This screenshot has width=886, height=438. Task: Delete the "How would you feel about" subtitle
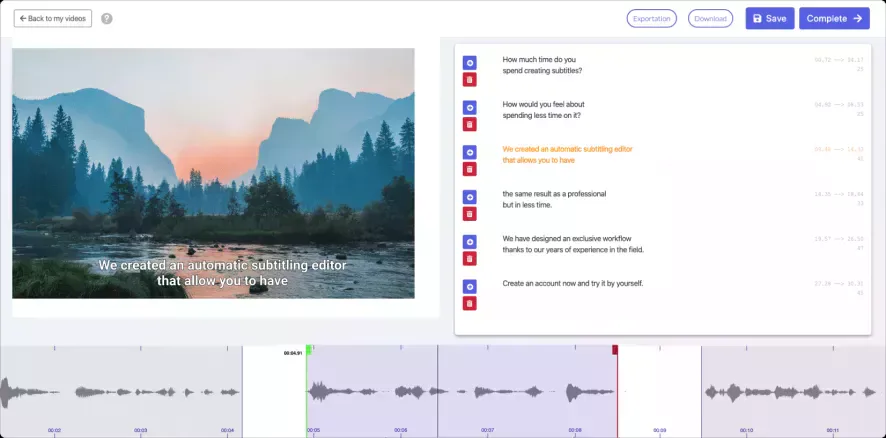coord(470,124)
